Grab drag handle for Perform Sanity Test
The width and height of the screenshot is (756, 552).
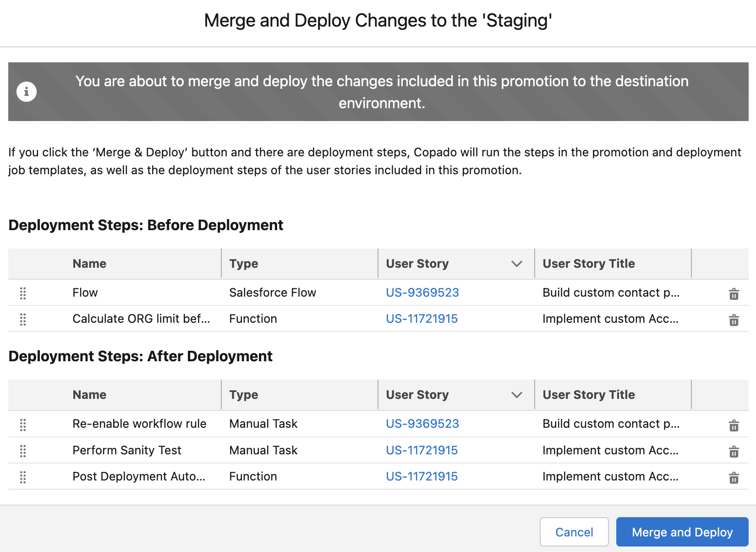(x=23, y=451)
